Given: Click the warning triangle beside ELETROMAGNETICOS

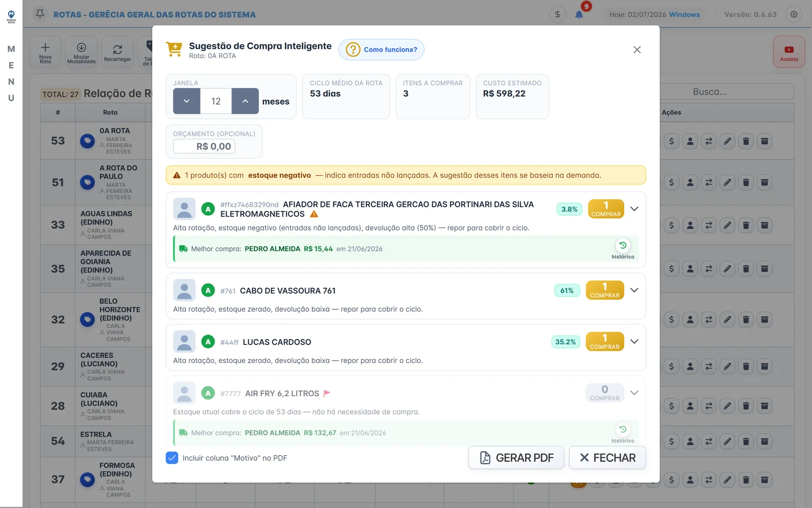Looking at the screenshot, I should (314, 214).
